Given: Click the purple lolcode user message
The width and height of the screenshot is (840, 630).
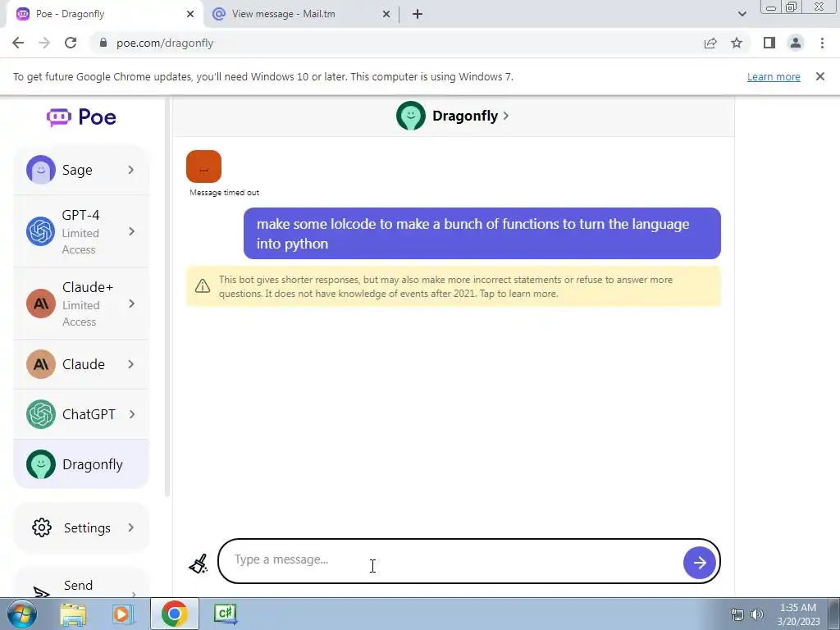Looking at the screenshot, I should [482, 234].
